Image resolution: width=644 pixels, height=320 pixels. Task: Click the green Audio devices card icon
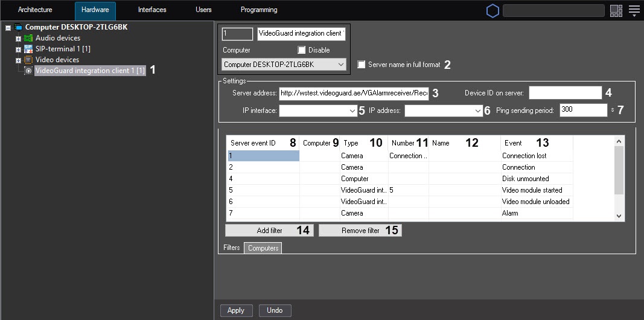coord(28,38)
